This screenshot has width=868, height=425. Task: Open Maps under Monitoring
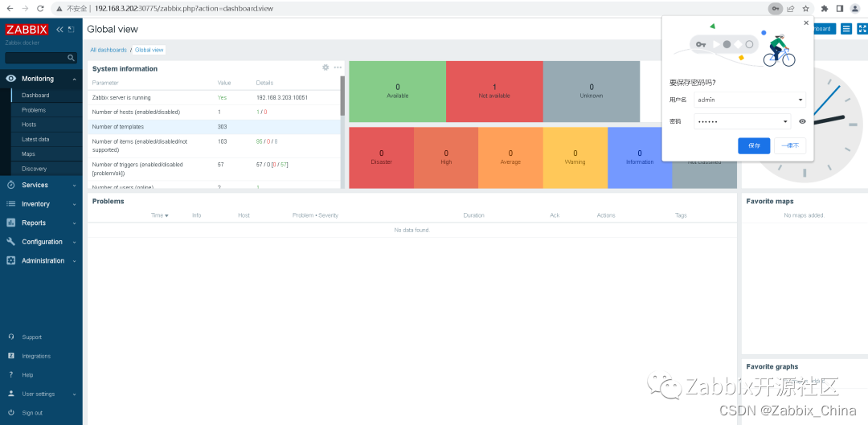pyautogui.click(x=28, y=153)
